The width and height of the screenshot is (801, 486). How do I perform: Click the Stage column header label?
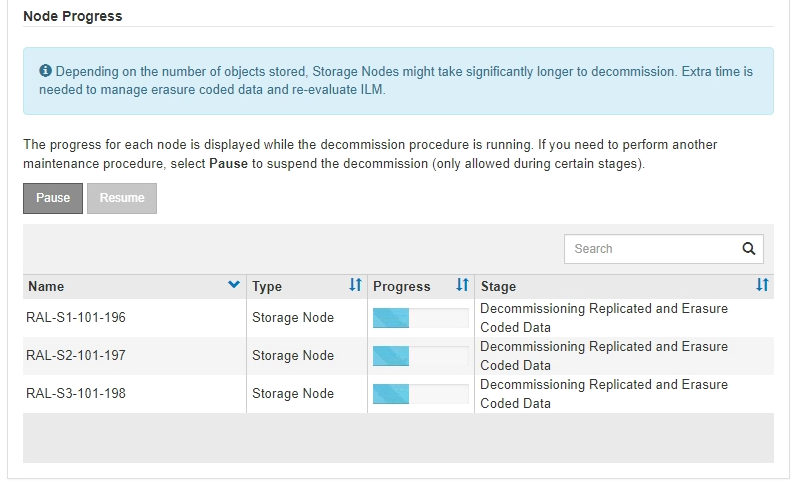pos(498,287)
